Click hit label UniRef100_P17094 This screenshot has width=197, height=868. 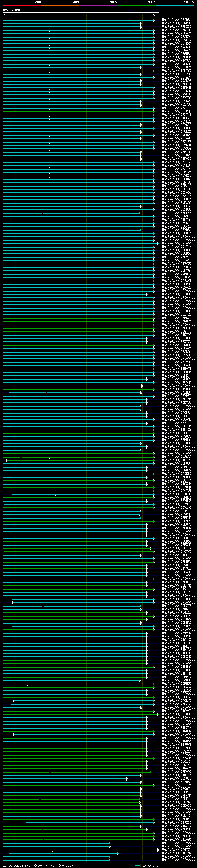pyautogui.click(x=177, y=139)
